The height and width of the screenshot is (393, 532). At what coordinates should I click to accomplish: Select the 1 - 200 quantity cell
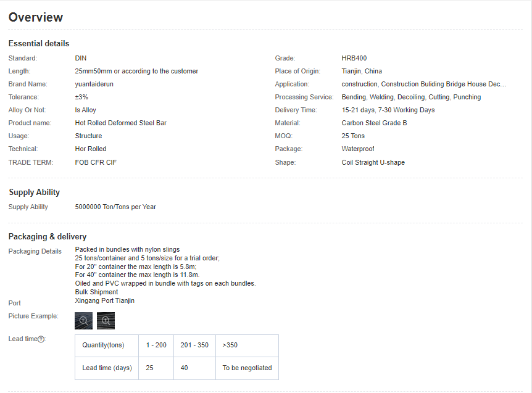point(156,345)
